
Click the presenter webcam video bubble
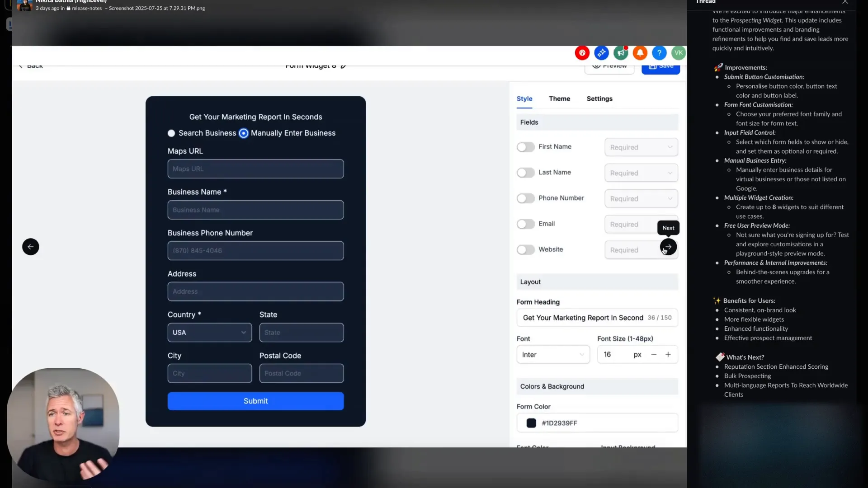[x=63, y=425]
